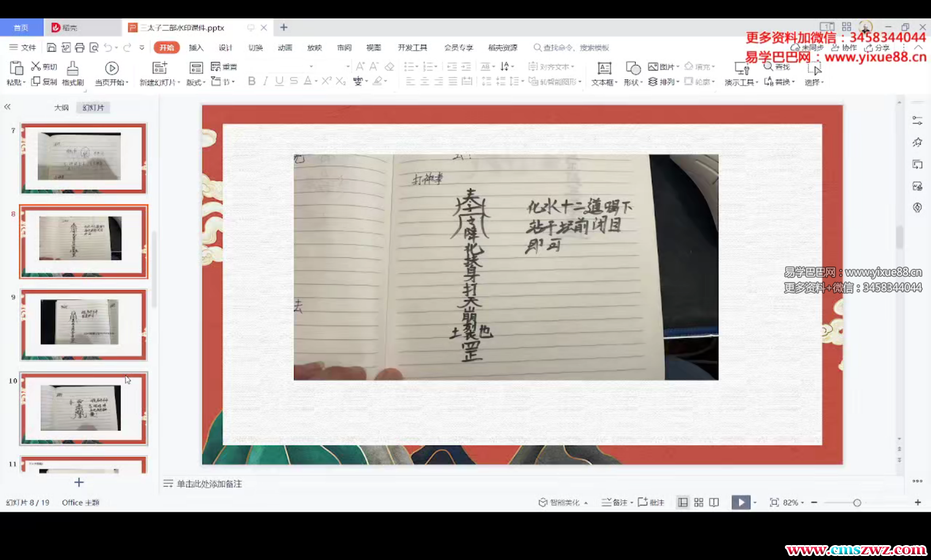Switch to slide sorter grid view icon
This screenshot has height=560, width=931.
tap(698, 503)
